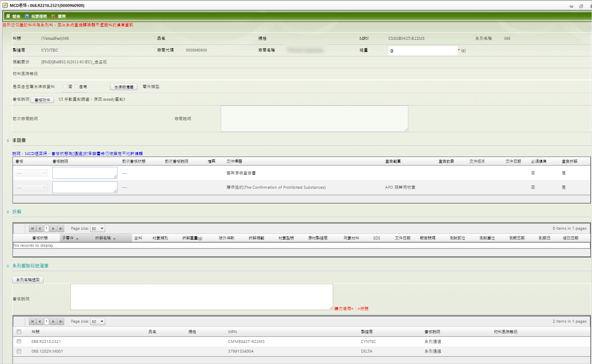Go to last page in series list pager

pos(61,321)
